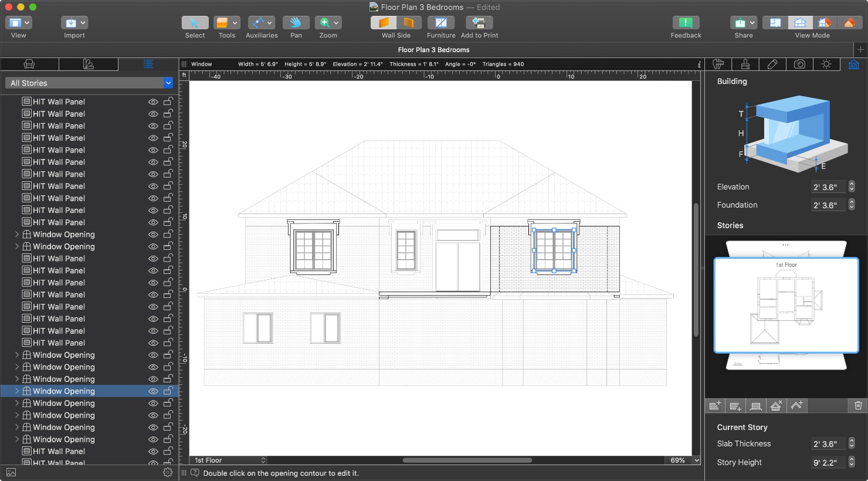Expand the selected Window Opening tree item
The height and width of the screenshot is (481, 868).
click(x=17, y=391)
